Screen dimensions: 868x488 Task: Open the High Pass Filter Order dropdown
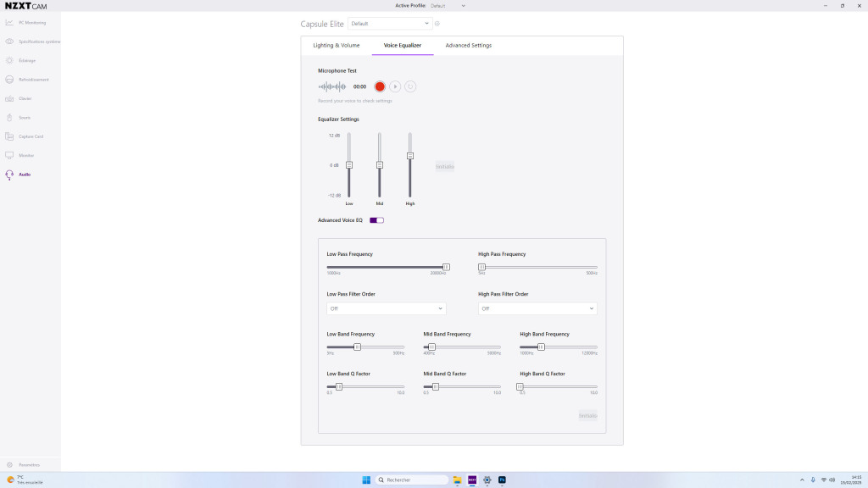(537, 308)
